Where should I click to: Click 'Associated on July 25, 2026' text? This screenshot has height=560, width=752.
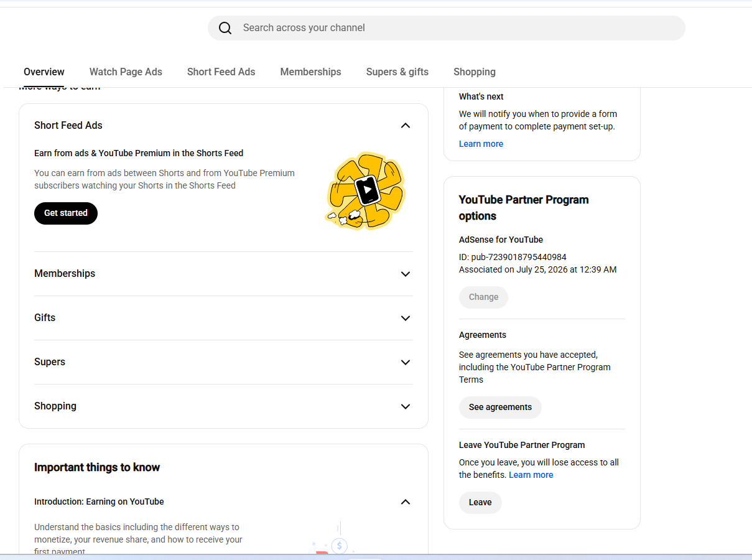[x=537, y=269]
